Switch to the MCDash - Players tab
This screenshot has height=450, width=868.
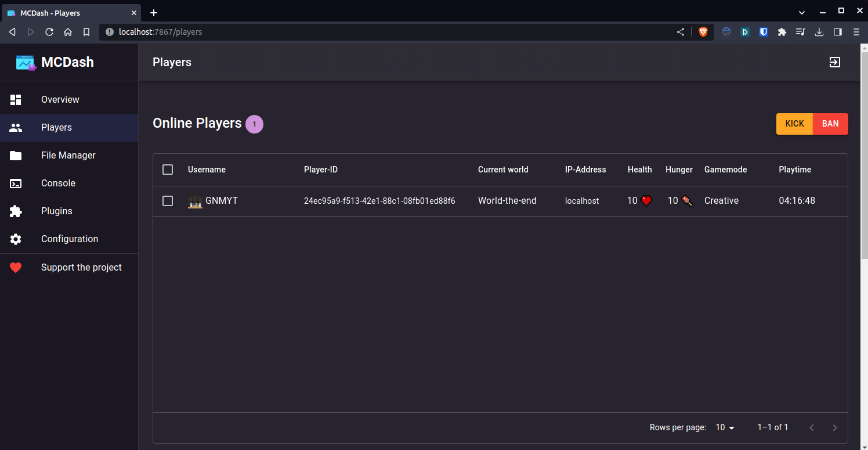pos(70,13)
